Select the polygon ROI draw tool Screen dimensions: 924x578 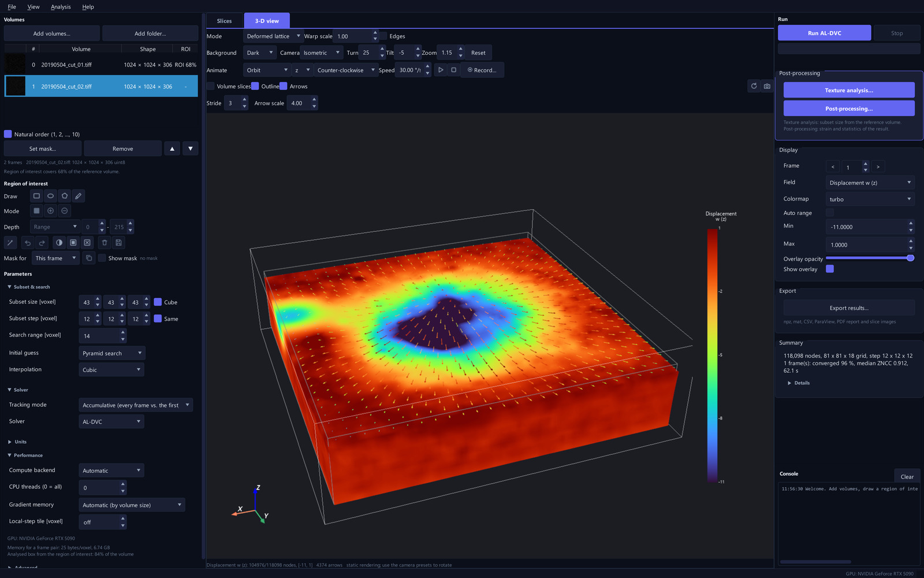pos(65,196)
